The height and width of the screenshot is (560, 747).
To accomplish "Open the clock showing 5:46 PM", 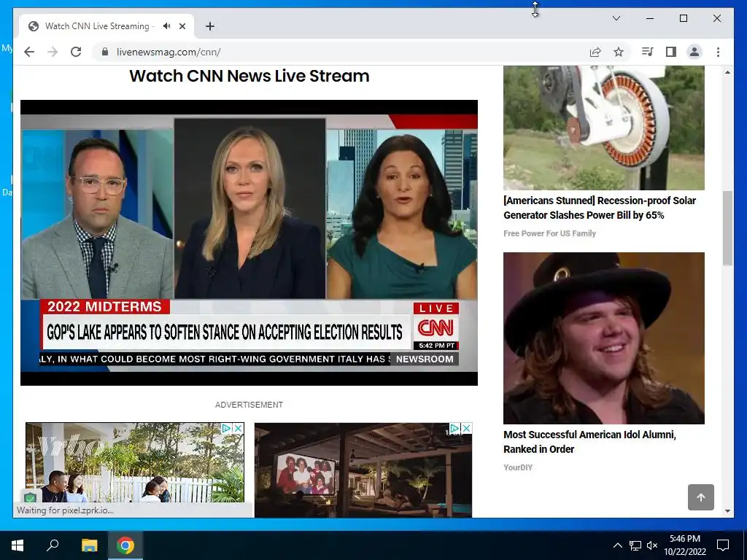I will (685, 545).
